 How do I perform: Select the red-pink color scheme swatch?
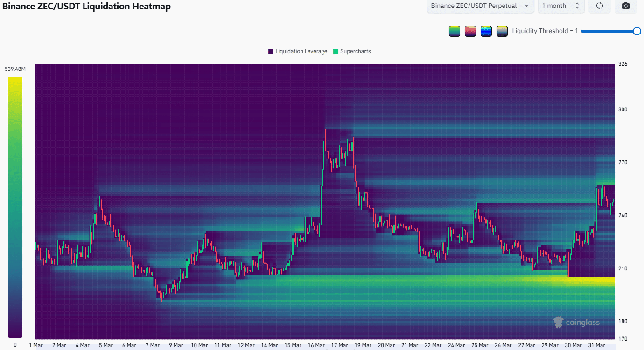[470, 31]
